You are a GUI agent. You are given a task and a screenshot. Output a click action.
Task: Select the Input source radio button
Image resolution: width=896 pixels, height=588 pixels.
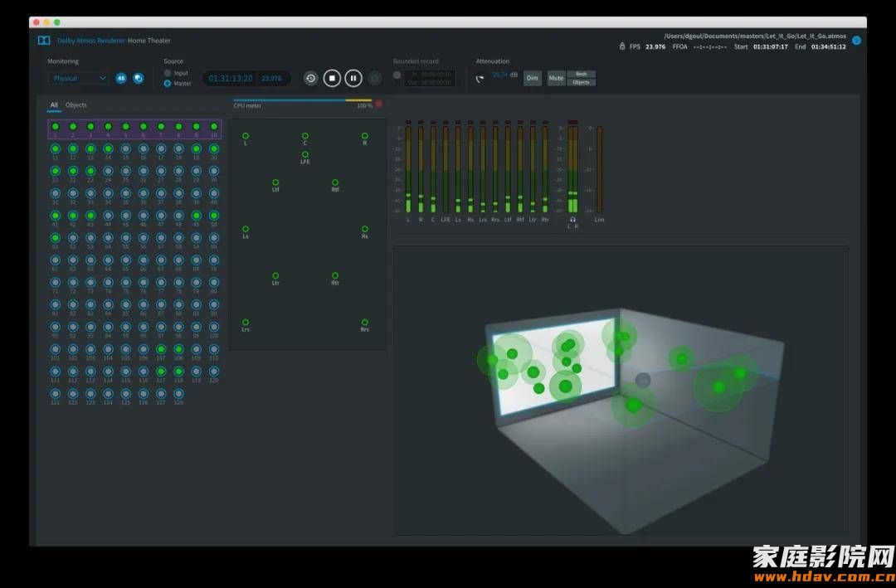[168, 73]
